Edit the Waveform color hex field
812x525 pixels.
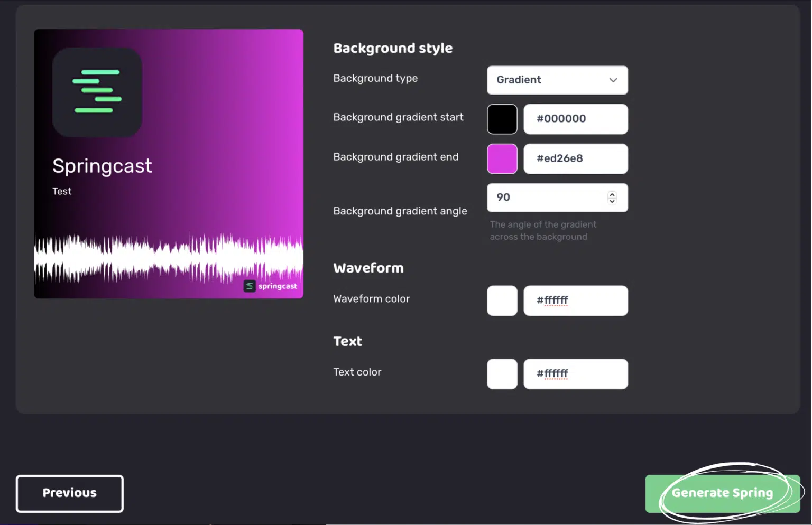click(x=576, y=301)
